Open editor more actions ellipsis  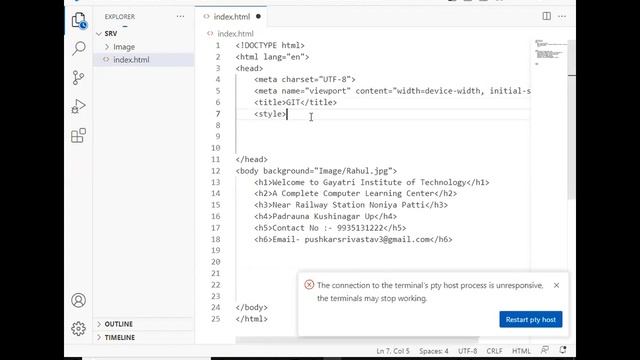[x=562, y=17]
